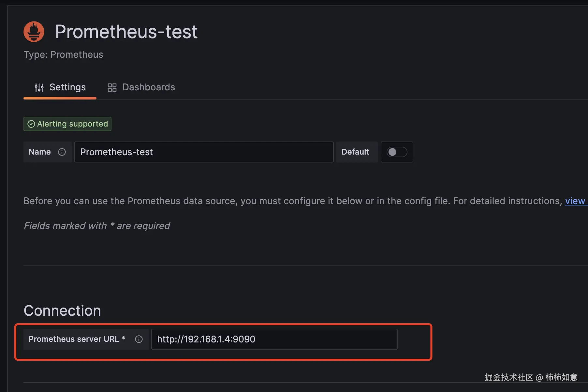
Task: Click the checkmark icon in Alerting supported badge
Action: point(31,124)
